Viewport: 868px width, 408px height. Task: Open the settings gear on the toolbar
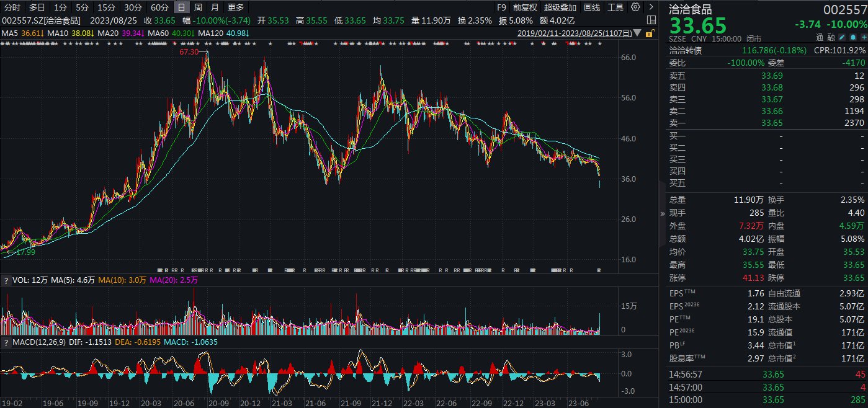coord(635,7)
